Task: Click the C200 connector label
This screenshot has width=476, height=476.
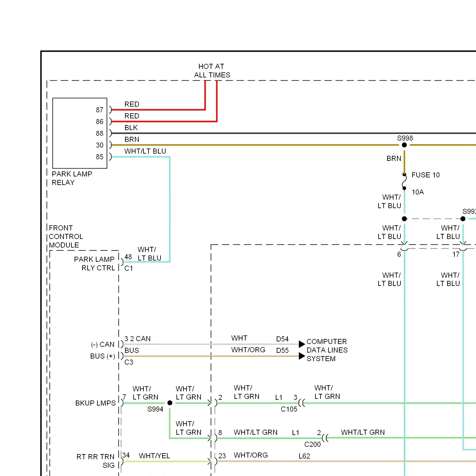Action: pos(313,444)
